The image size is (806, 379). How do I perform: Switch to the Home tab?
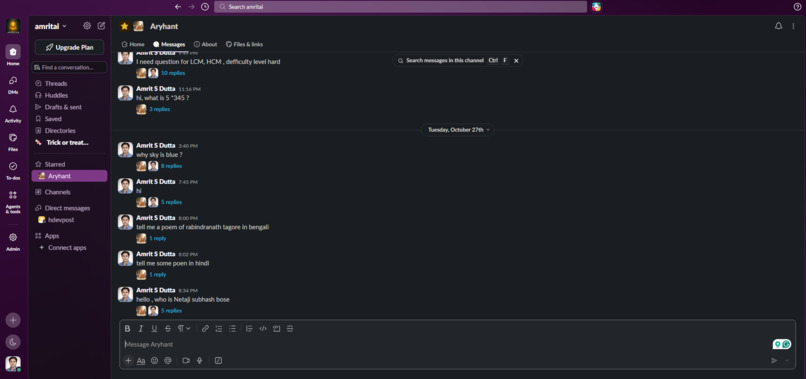(133, 44)
